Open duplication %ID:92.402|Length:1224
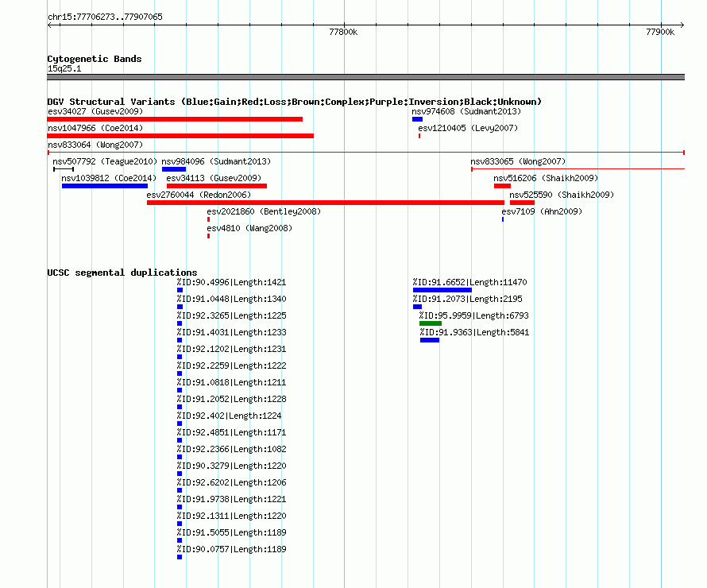707x588 pixels. 229,416
